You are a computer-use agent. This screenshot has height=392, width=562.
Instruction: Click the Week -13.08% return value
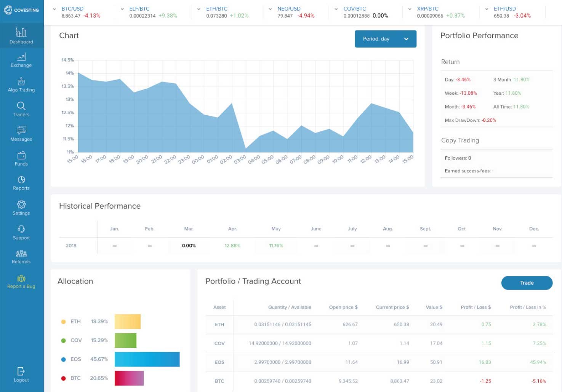(x=468, y=93)
